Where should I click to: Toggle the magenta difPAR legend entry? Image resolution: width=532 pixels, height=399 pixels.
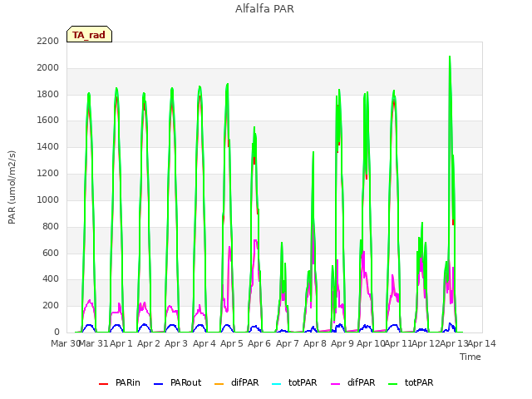tap(352, 382)
